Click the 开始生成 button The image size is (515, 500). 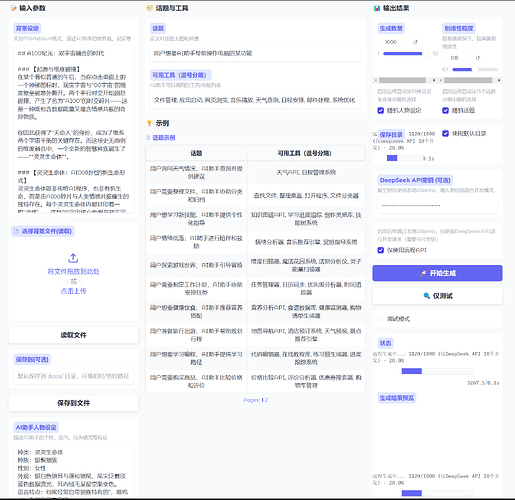(x=437, y=273)
